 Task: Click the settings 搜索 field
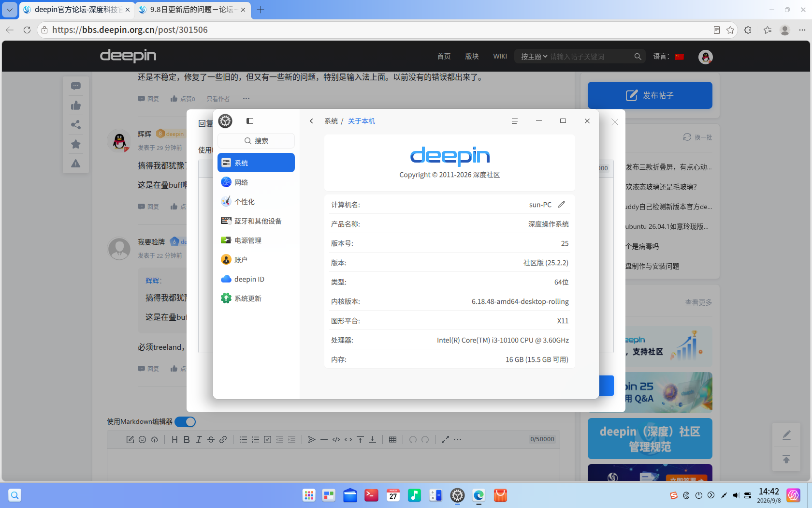click(256, 141)
